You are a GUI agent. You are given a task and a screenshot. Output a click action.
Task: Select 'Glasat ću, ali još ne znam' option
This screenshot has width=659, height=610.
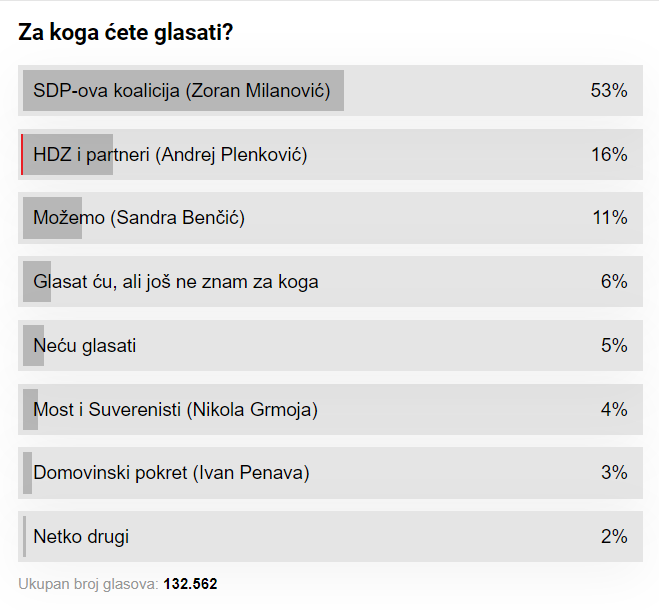point(176,282)
